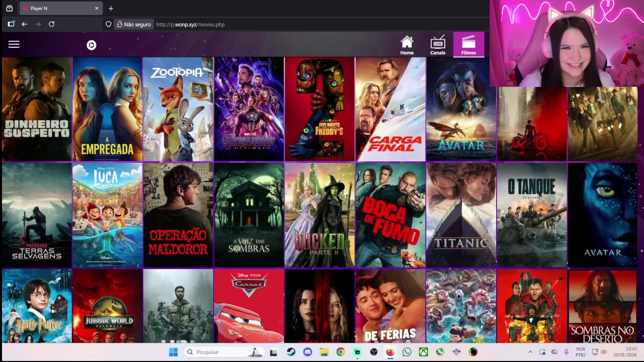Open the Carros Disney Pixar poster
Viewport: 644px width, 362px height.
pos(249,306)
